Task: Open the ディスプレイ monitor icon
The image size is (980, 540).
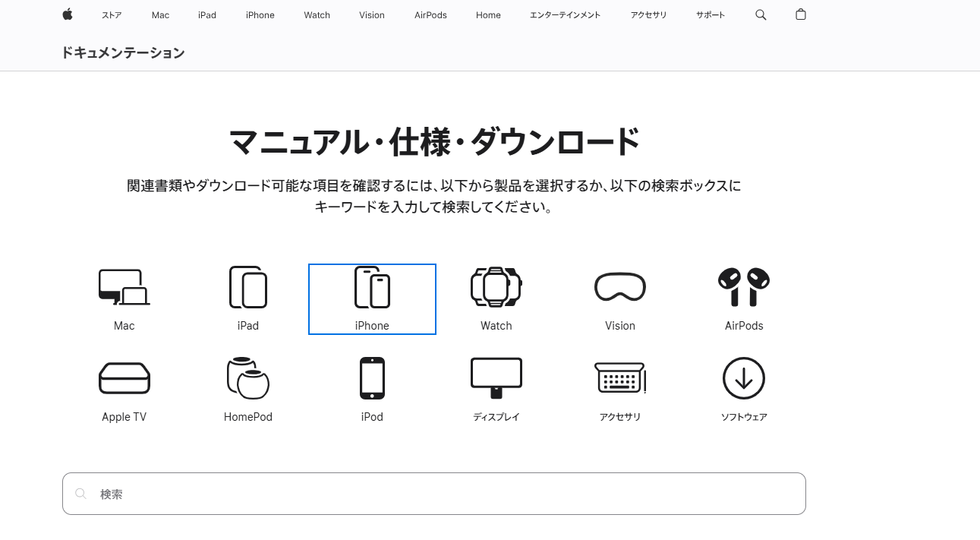Action: point(496,378)
